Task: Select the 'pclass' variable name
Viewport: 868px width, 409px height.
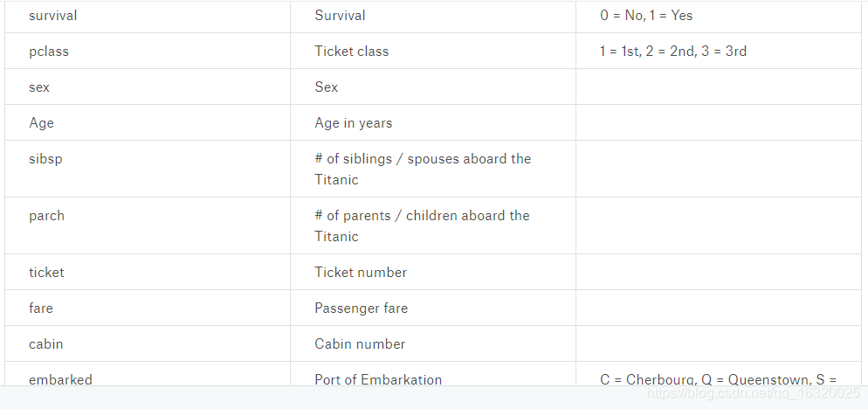Action: click(49, 51)
